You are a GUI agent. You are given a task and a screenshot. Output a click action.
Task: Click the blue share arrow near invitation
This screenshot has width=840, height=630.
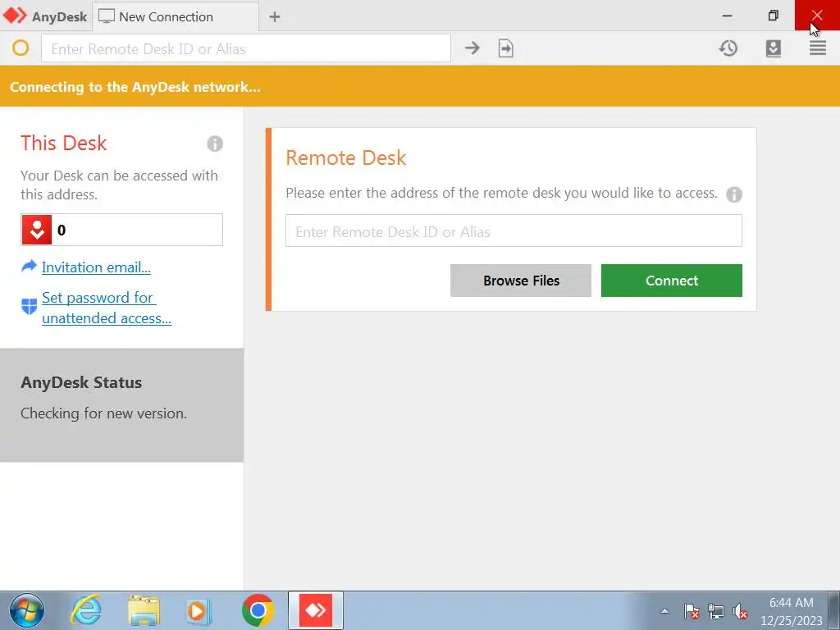[x=29, y=266]
